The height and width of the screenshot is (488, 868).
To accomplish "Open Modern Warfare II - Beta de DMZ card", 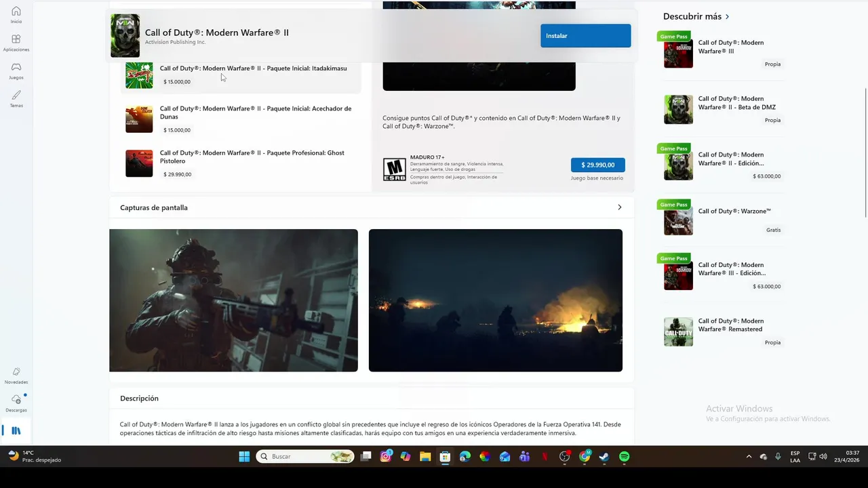I will (x=723, y=110).
